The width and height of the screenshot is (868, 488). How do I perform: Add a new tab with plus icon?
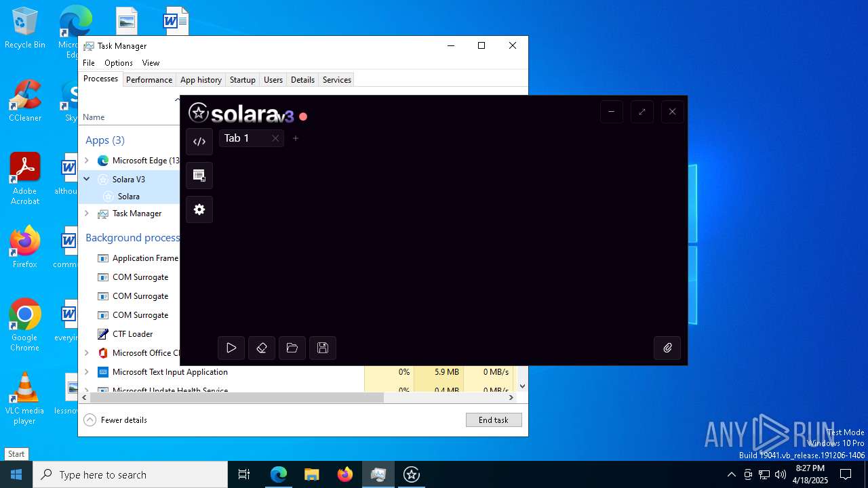[296, 138]
